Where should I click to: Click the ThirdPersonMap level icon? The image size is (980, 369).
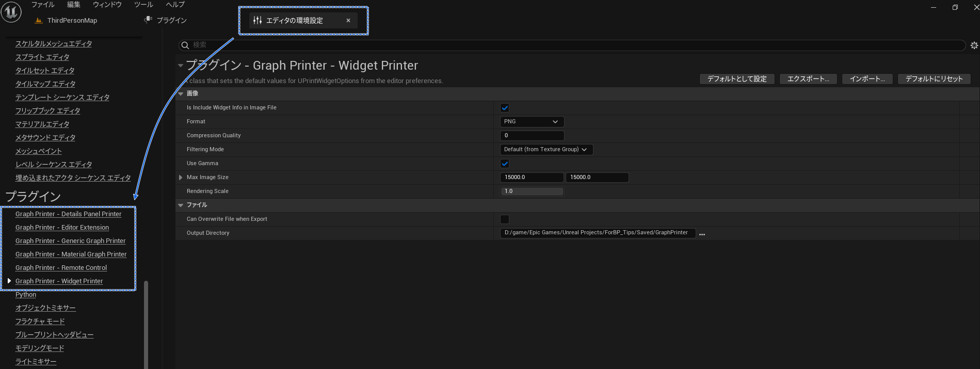click(38, 21)
